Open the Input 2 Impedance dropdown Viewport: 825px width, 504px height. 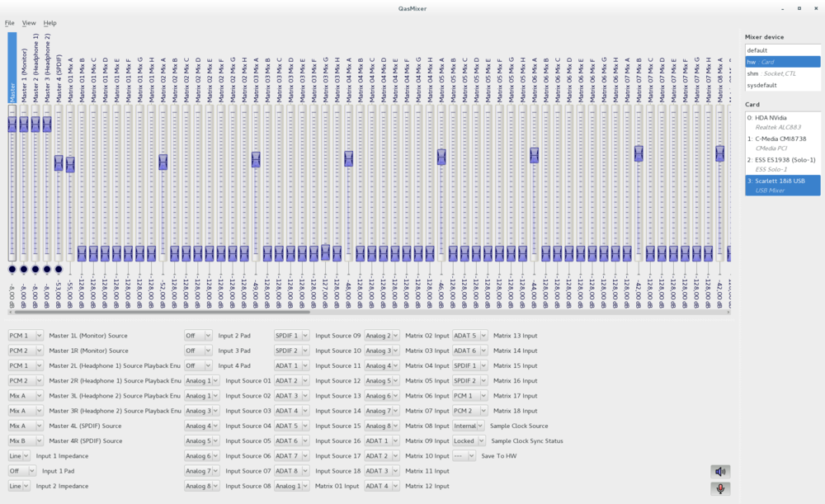pos(19,486)
